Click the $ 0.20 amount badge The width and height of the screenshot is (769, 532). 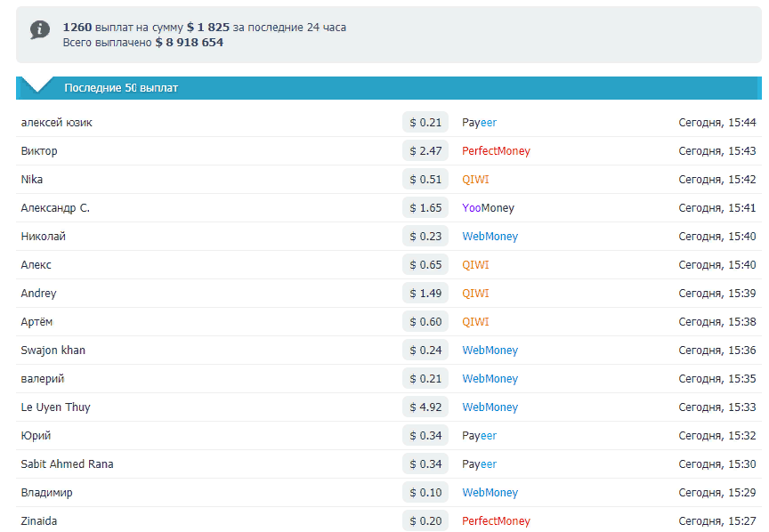pyautogui.click(x=425, y=520)
